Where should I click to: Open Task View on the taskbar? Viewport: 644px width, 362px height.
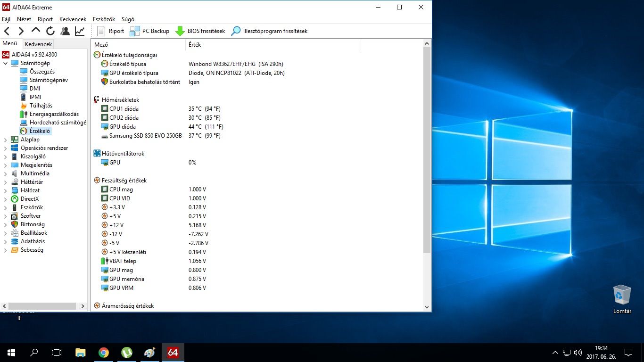click(x=57, y=353)
